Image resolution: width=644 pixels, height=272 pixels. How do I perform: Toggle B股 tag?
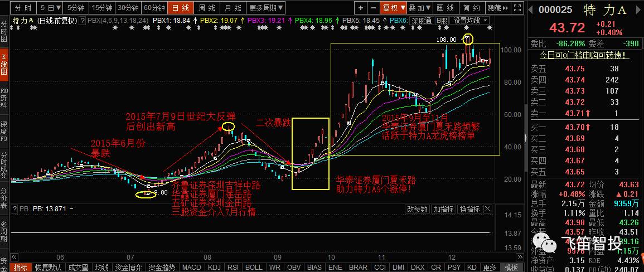(442, 20)
